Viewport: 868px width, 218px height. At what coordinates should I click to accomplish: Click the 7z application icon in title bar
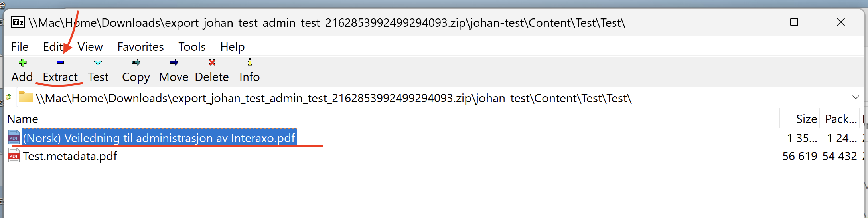18,22
